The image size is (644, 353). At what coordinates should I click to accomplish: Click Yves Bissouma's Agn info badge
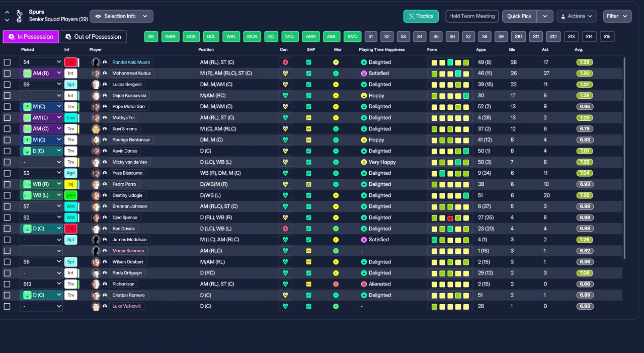click(71, 173)
